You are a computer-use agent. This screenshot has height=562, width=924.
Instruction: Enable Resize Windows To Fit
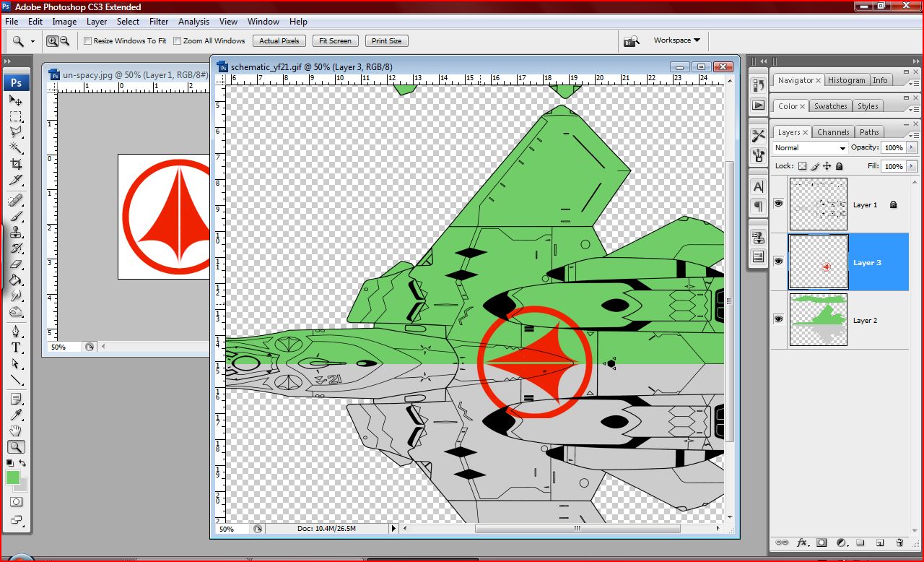(88, 41)
